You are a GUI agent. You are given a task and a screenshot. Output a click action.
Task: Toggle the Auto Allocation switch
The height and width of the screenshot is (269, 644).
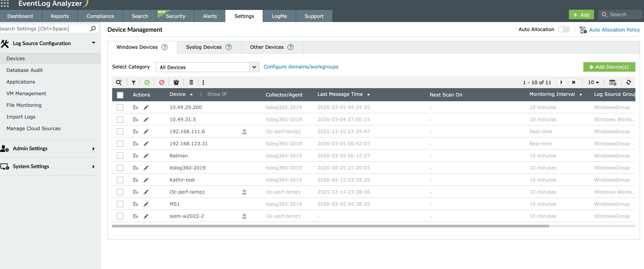click(x=564, y=30)
